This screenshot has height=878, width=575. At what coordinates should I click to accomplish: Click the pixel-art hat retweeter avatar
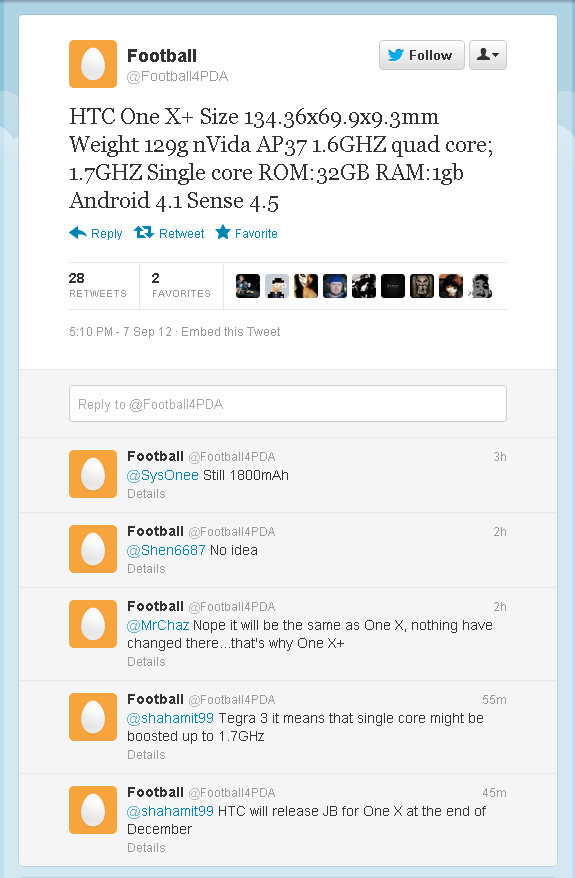click(x=277, y=286)
